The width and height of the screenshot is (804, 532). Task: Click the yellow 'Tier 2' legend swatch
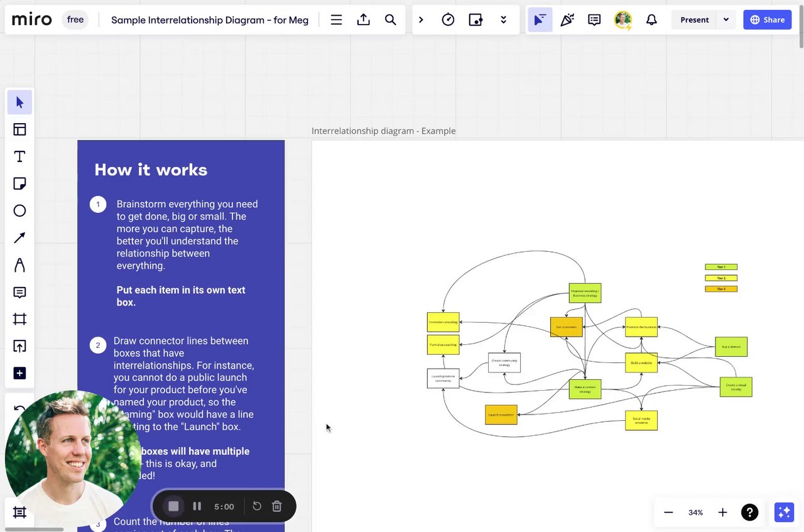(x=721, y=278)
